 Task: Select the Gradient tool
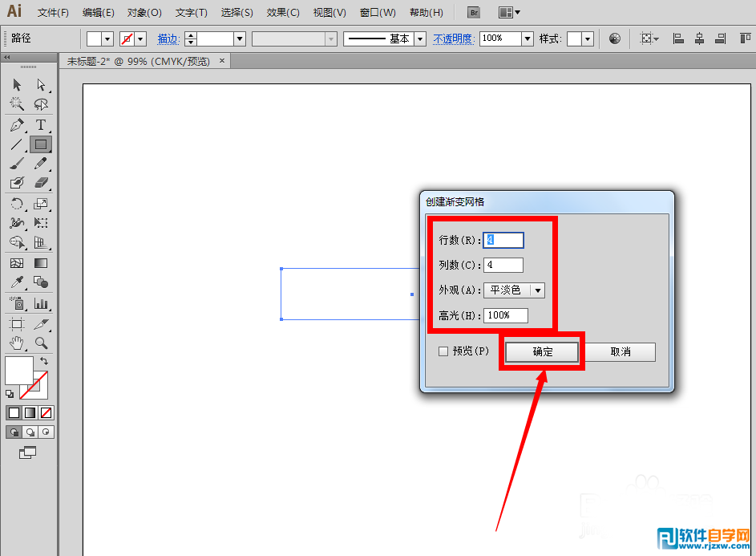[41, 263]
